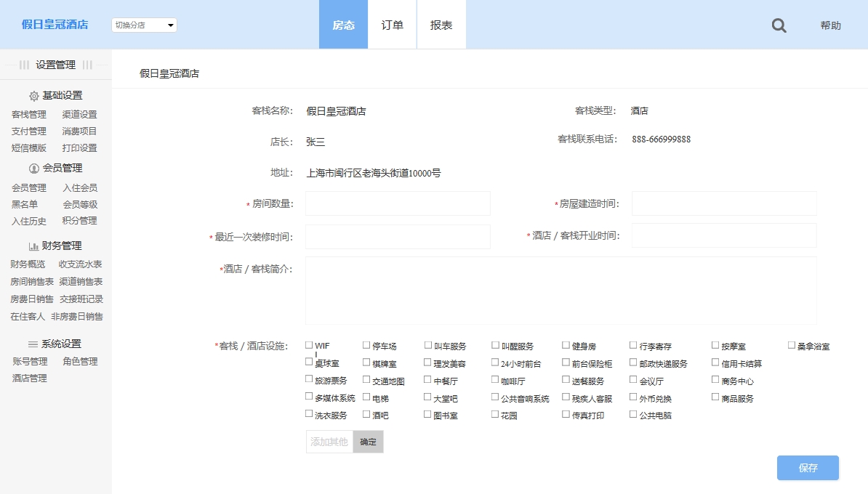This screenshot has height=494, width=868.
Task: Open 客栈管理 in the sidebar
Action: (x=29, y=115)
